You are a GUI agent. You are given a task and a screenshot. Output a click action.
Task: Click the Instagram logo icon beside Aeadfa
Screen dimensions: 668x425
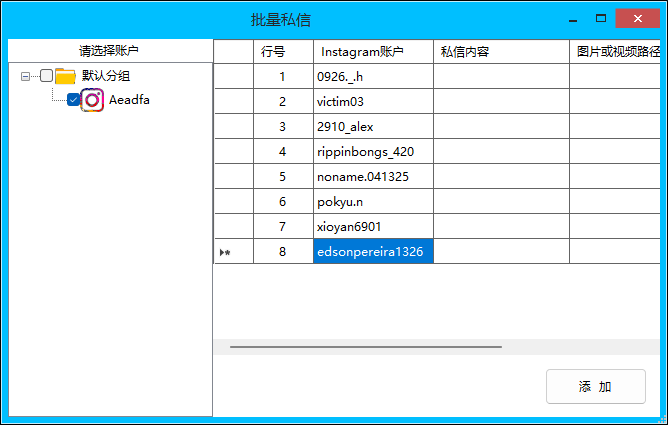[x=93, y=100]
